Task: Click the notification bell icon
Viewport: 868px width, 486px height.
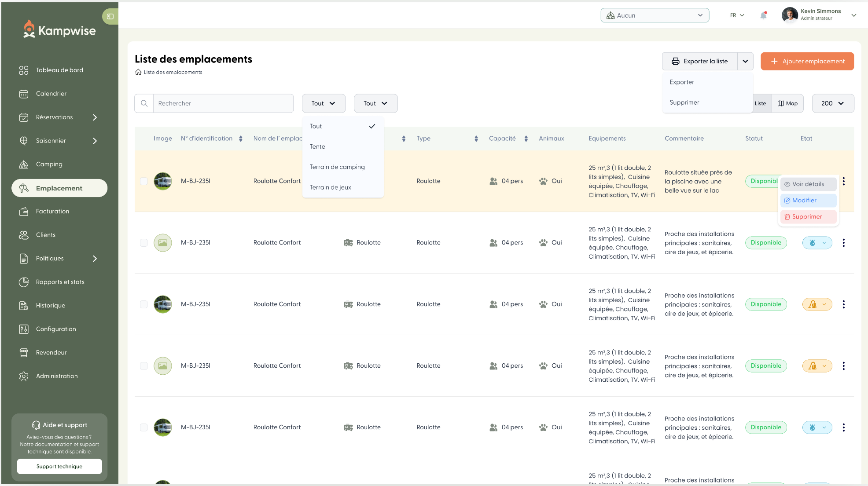Action: [x=763, y=15]
